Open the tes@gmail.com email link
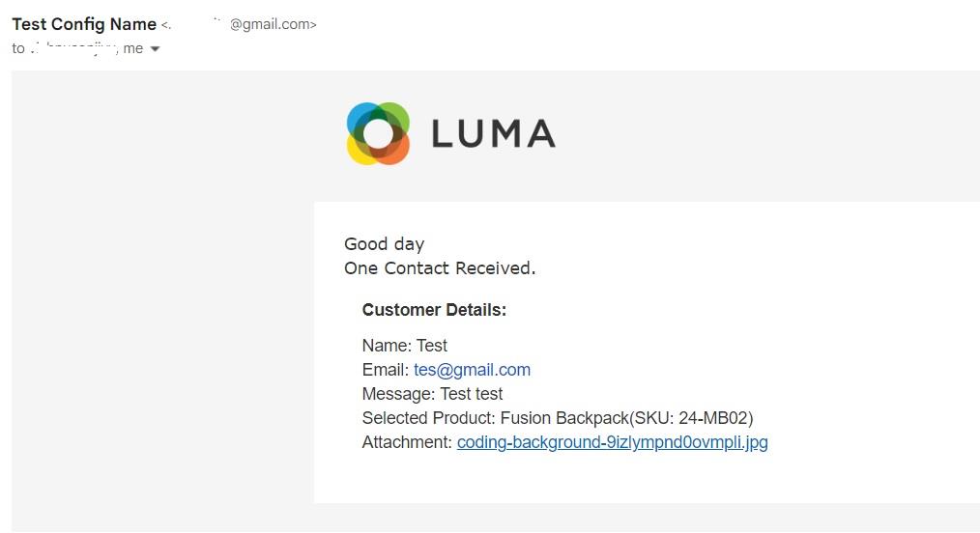This screenshot has height=533, width=980. pos(472,370)
